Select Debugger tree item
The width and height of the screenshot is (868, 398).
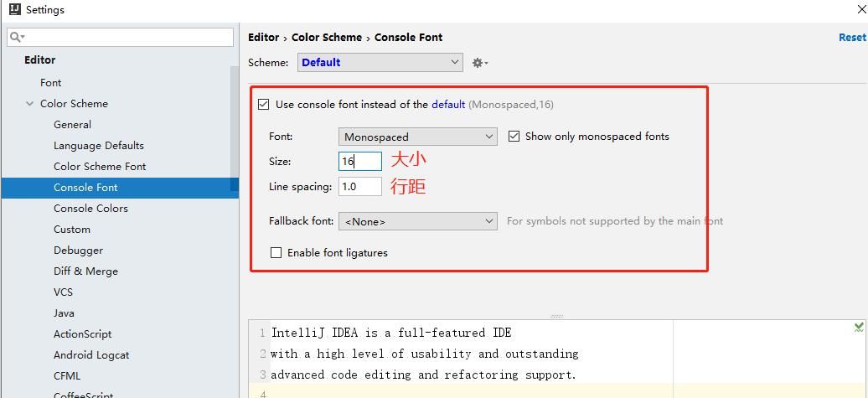78,251
